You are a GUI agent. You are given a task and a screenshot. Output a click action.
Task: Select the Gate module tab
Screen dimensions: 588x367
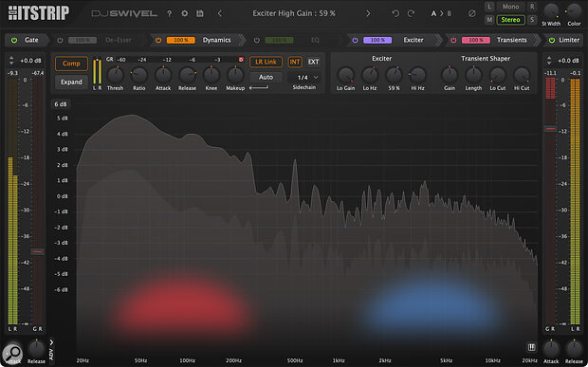coord(31,40)
